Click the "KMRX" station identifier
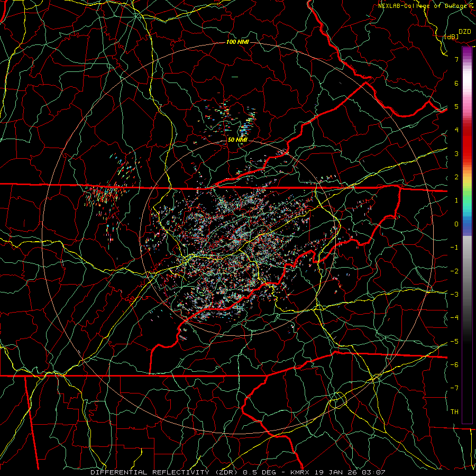 299,472
